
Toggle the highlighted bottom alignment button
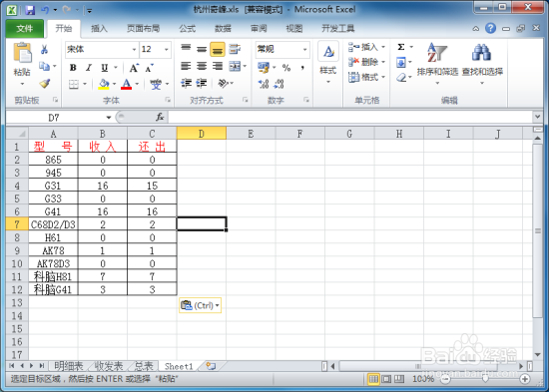[x=218, y=49]
